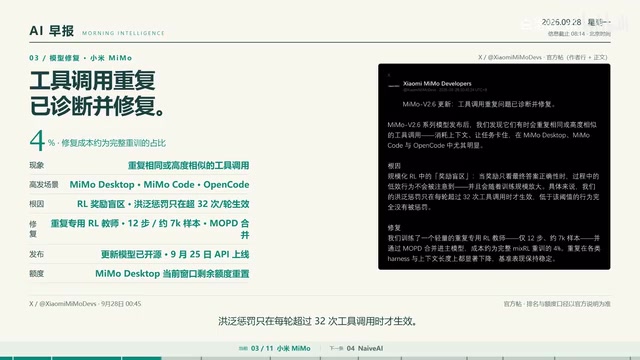
Task: Click the footer note '官方帖 · 排名与额度口径以官方说明为准'
Action: tap(557, 304)
